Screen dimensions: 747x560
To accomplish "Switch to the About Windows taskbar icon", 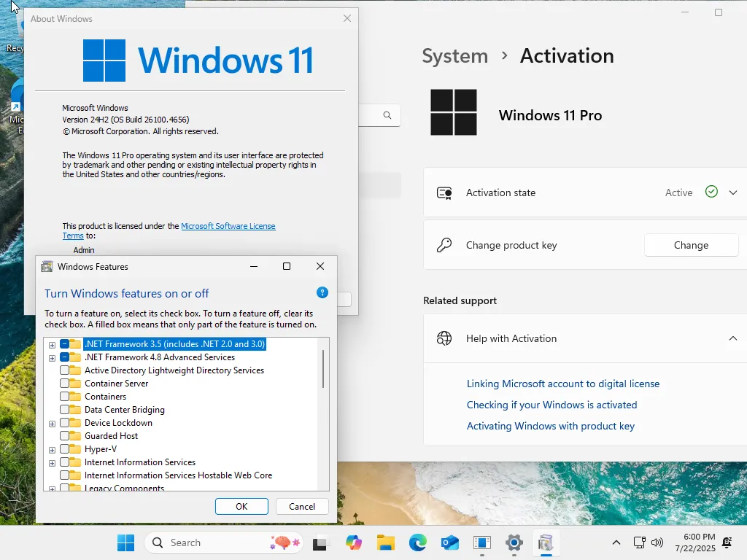I will 482,542.
